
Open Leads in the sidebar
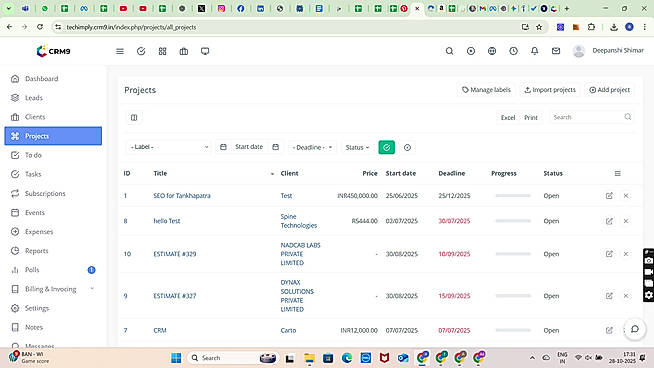pos(53,98)
